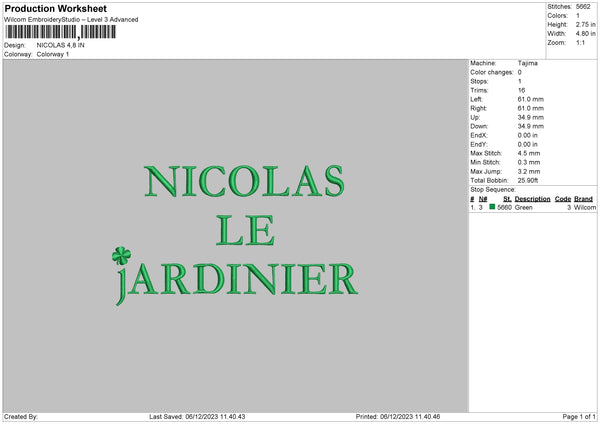This screenshot has width=600, height=424.
Task: Click the green color swatch in stop sequence
Action: click(492, 207)
